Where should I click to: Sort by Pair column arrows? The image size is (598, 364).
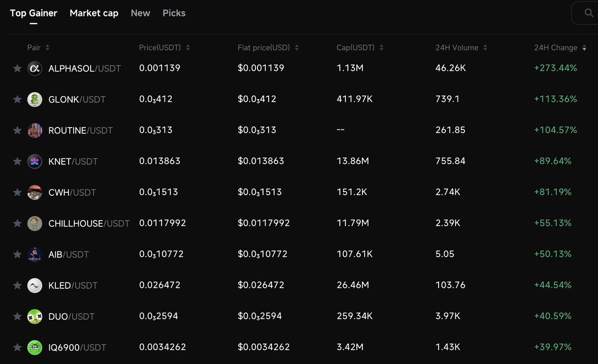click(47, 48)
